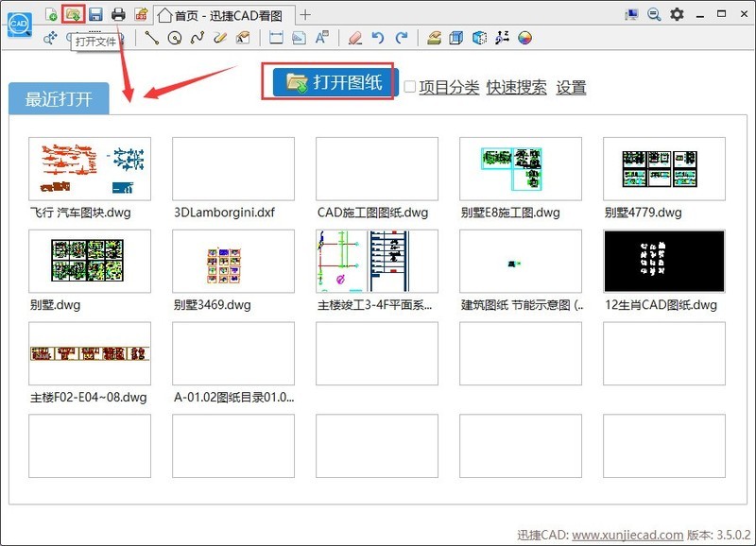Open the 12生肖CAD图纸.dwg thumbnail

pos(664,261)
